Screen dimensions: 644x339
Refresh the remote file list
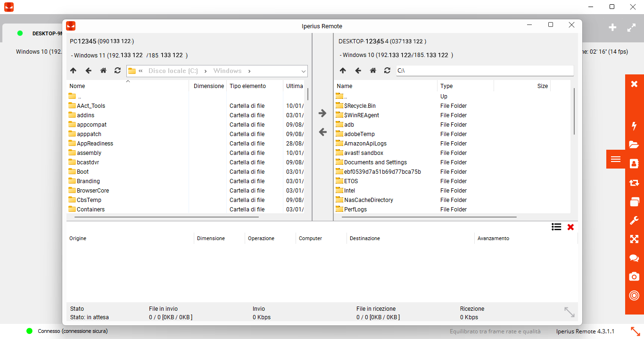(387, 71)
